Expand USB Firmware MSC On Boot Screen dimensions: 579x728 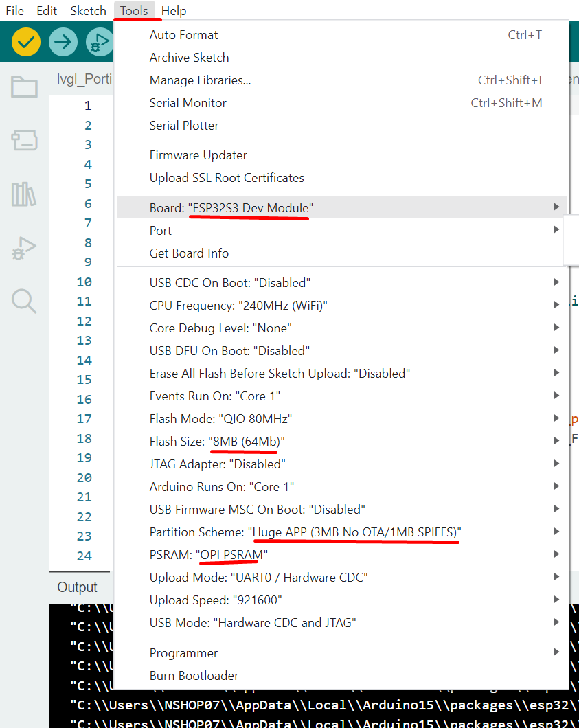click(341, 510)
